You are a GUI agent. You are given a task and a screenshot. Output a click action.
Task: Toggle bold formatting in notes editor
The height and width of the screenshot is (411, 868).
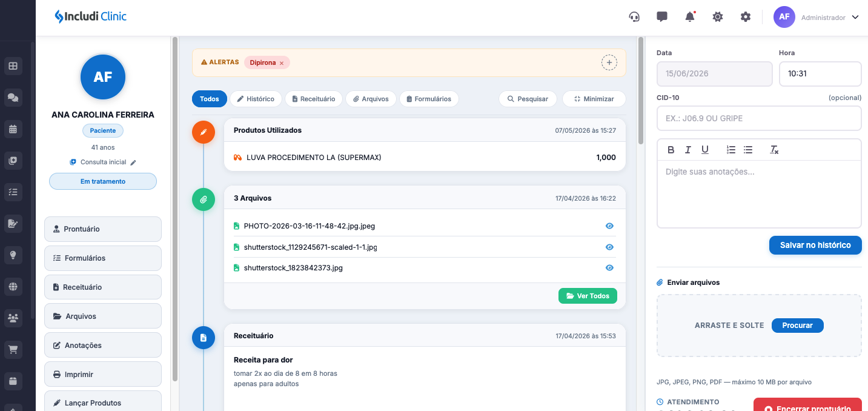click(671, 150)
